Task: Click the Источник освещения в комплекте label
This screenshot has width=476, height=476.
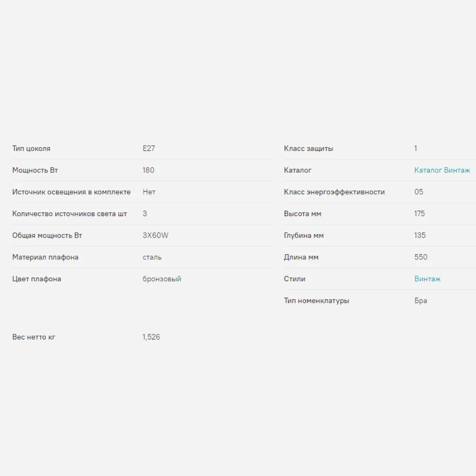Action: pyautogui.click(x=71, y=192)
